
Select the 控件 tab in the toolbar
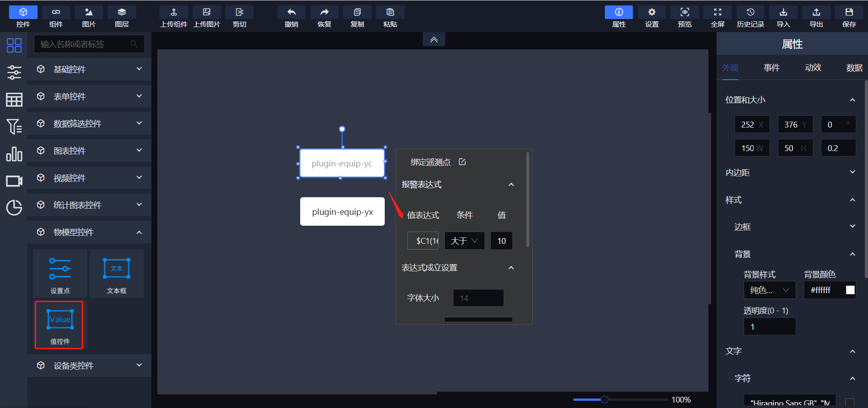(x=23, y=17)
